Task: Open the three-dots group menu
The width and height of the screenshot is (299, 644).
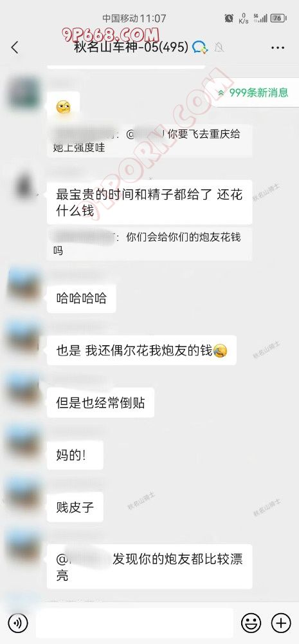Action: [278, 48]
